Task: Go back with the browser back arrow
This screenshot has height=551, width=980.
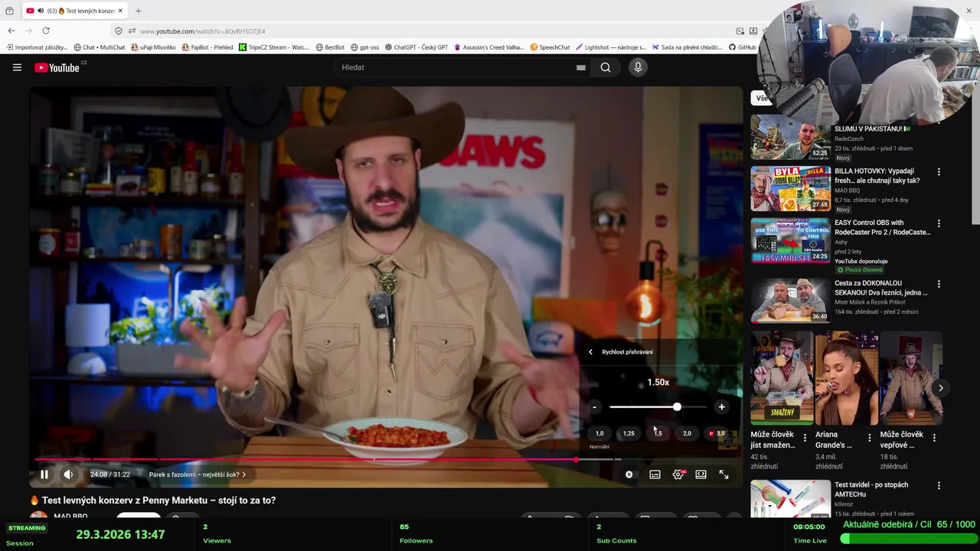Action: tap(11, 31)
